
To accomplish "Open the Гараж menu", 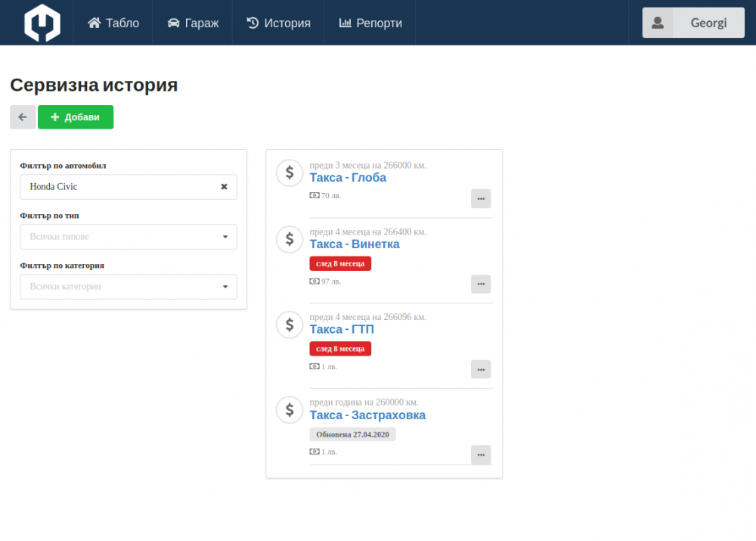I will 193,23.
